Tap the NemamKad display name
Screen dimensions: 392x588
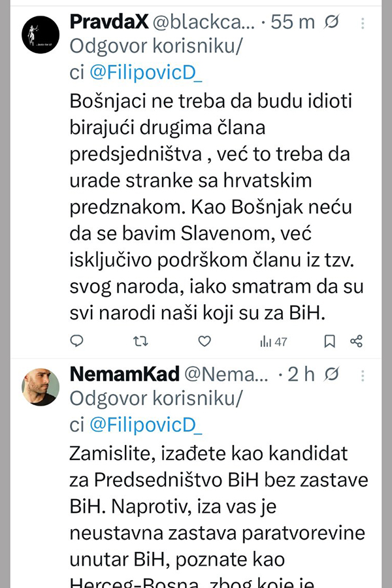(124, 374)
